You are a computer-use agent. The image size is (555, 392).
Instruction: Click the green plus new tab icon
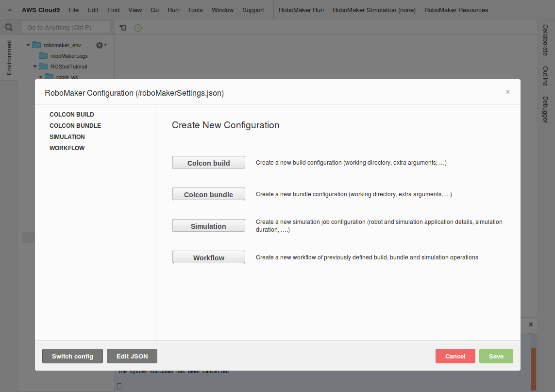click(138, 28)
